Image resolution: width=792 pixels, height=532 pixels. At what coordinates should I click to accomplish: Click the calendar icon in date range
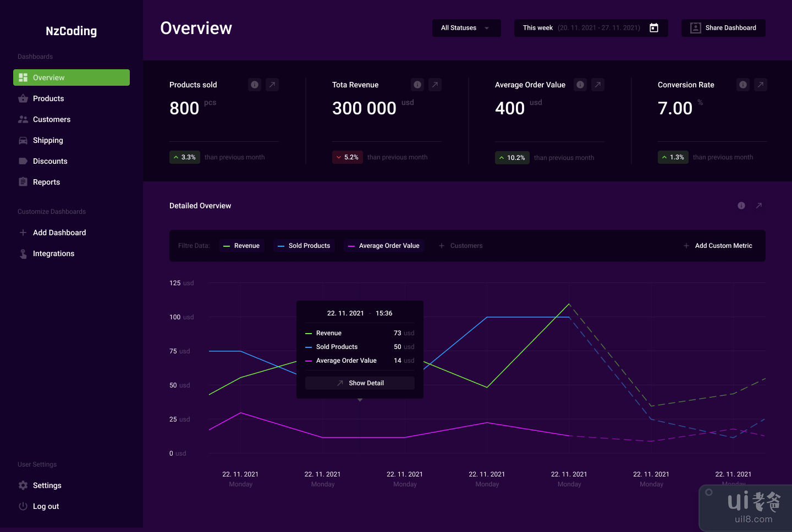click(x=654, y=28)
